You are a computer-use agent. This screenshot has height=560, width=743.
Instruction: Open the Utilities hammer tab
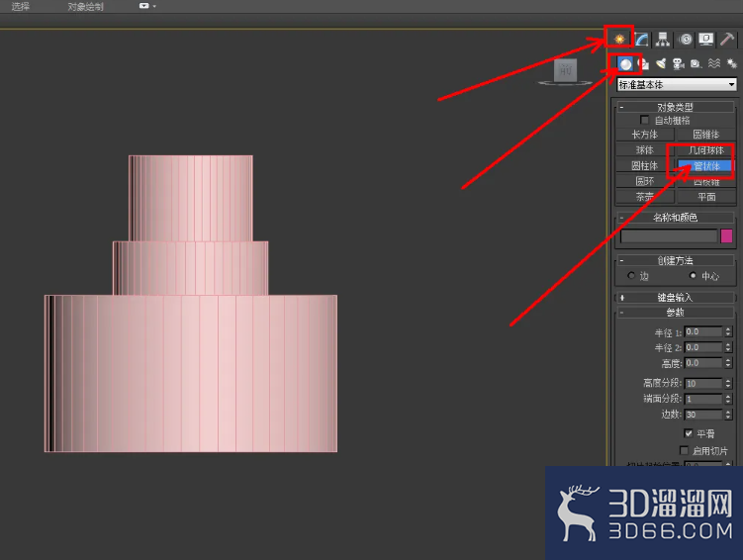coord(727,39)
